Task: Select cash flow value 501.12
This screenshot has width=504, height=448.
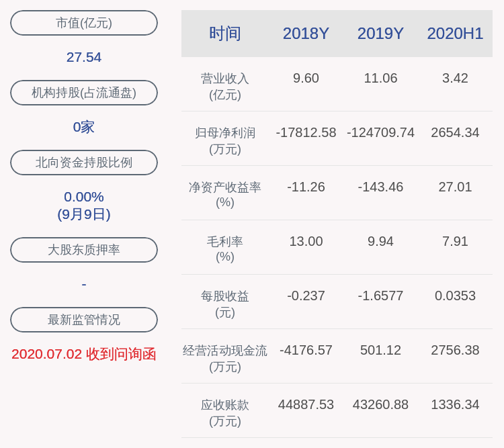Action: [x=380, y=350]
